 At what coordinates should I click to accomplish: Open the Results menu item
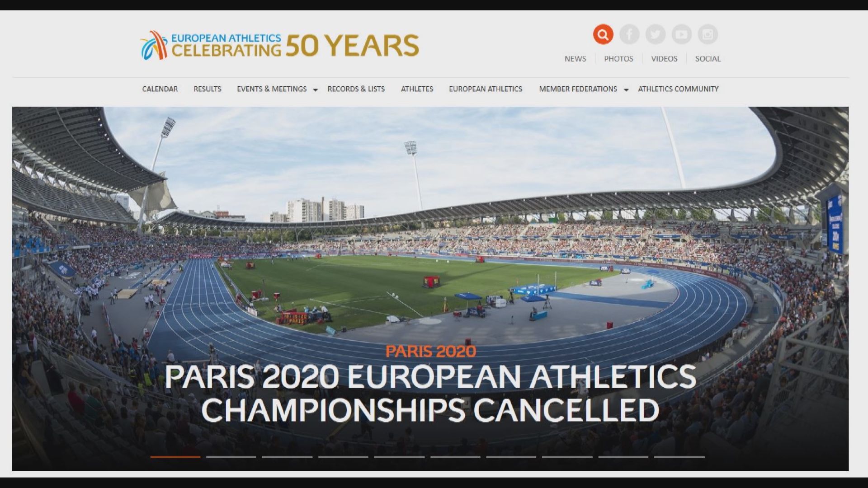[x=208, y=89]
